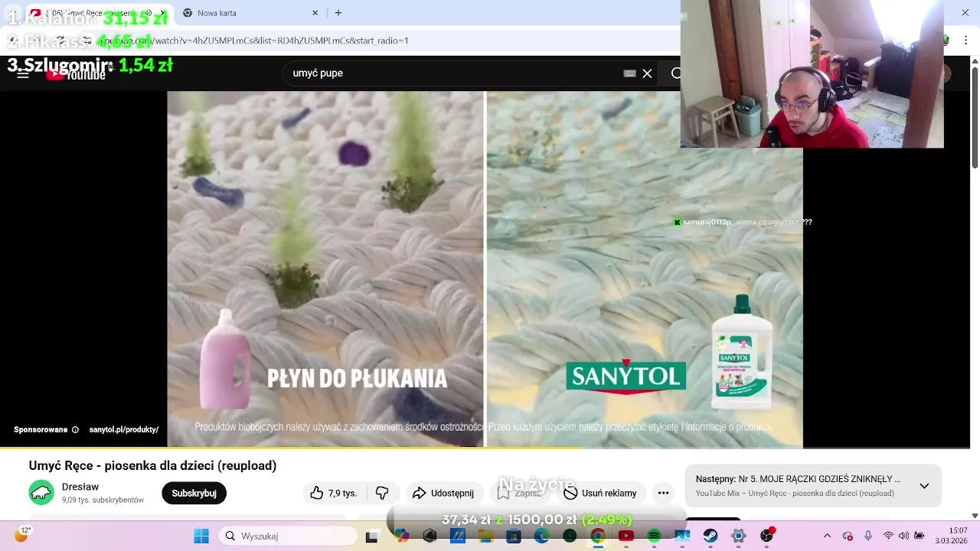Viewport: 980px width, 551px height.
Task: Open a new browser tab with plus
Action: (338, 13)
